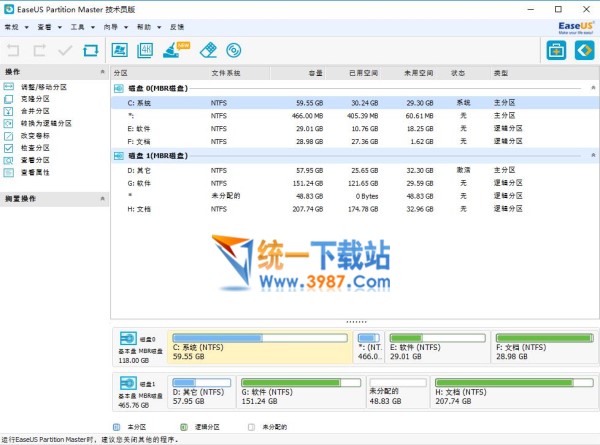Image resolution: width=600 pixels, height=445 pixels.
Task: Select the 466.00 MB unnamed partition row
Action: point(355,116)
